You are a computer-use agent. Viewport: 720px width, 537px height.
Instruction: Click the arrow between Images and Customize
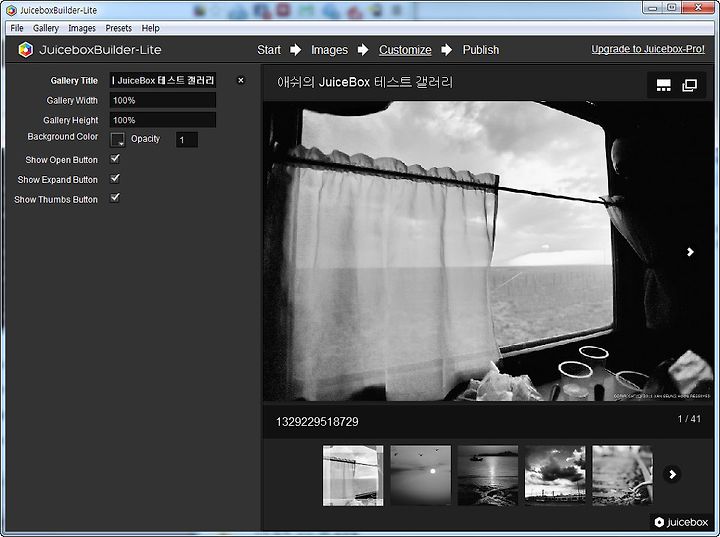pos(363,50)
